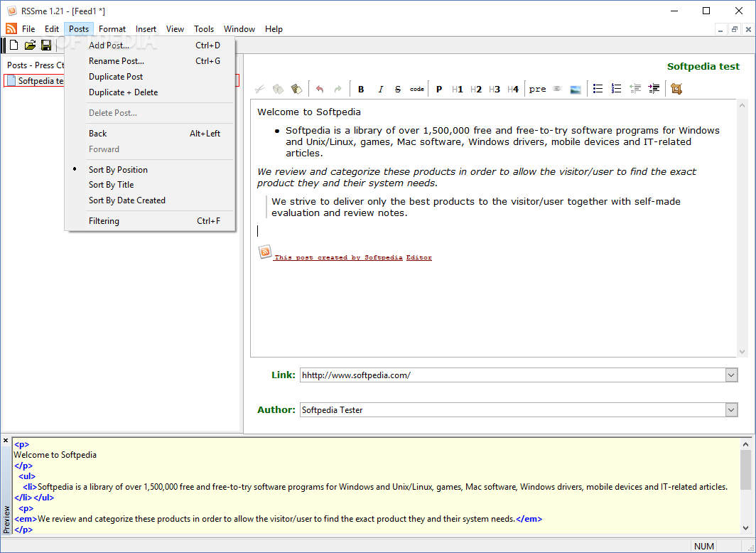Screen dimensions: 756x553
Task: Close the Preview pane with X
Action: pos(6,441)
